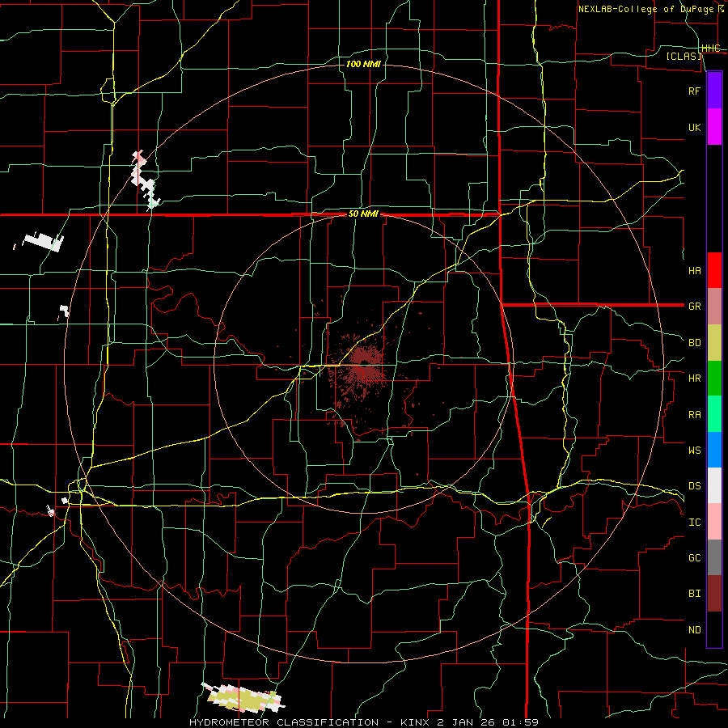Click the '100 NMI' range ring label
Image resolution: width=728 pixels, height=728 pixels.
pyautogui.click(x=363, y=64)
